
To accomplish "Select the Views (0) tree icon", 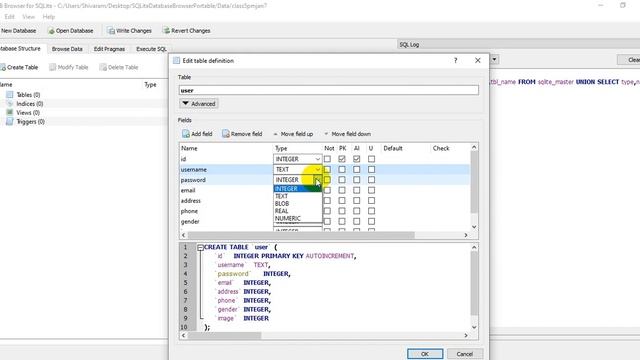I will pos(10,112).
